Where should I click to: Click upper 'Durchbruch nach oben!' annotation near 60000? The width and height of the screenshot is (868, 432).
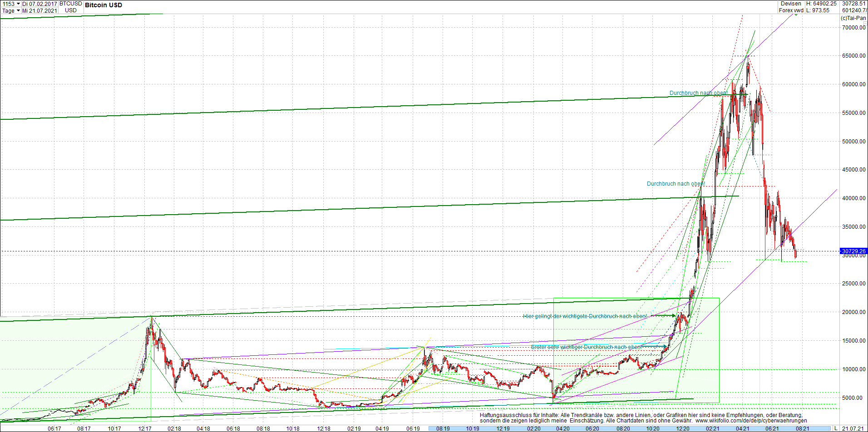coord(698,93)
